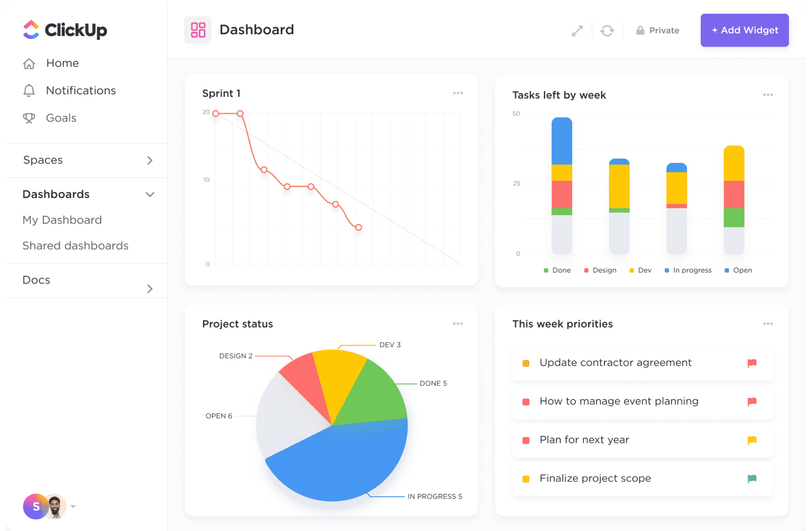The height and width of the screenshot is (531, 812).
Task: Click the Sprint 1 widget options icon
Action: click(x=458, y=93)
